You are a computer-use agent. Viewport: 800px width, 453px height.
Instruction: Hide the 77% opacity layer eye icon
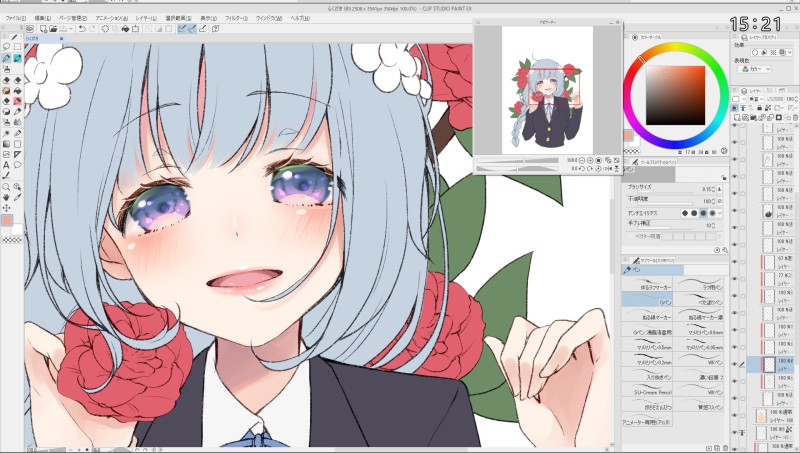[x=735, y=279]
